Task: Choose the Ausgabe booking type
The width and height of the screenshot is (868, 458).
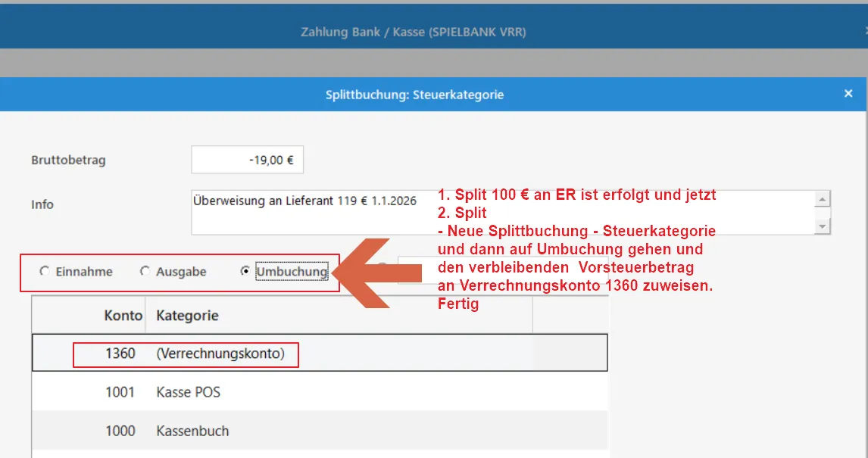Action: [145, 272]
